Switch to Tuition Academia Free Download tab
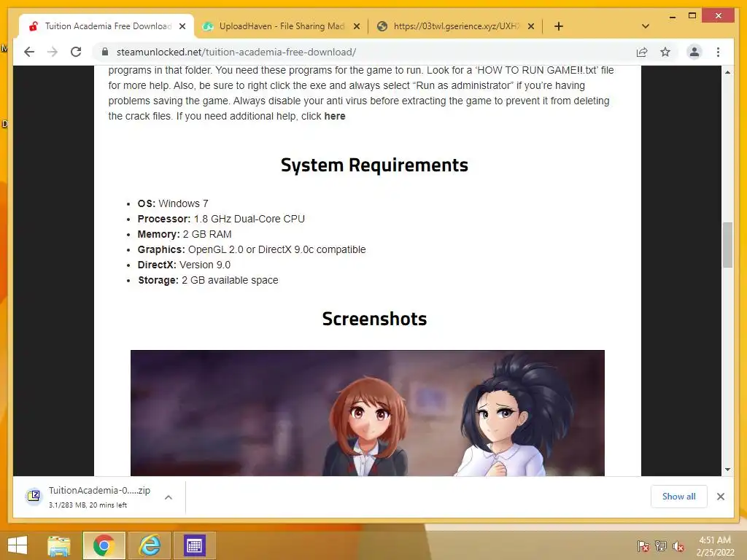This screenshot has width=747, height=560. coord(108,26)
